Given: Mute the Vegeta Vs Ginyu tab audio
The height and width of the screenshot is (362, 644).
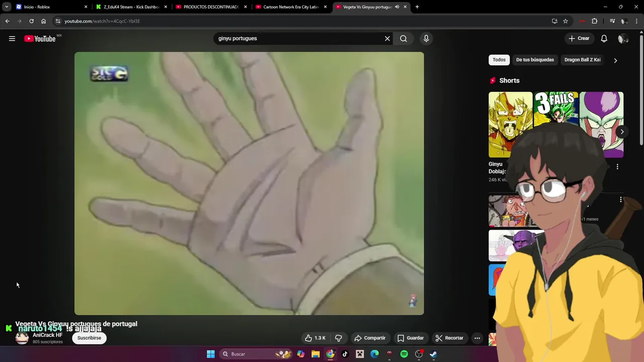Looking at the screenshot, I should (397, 7).
